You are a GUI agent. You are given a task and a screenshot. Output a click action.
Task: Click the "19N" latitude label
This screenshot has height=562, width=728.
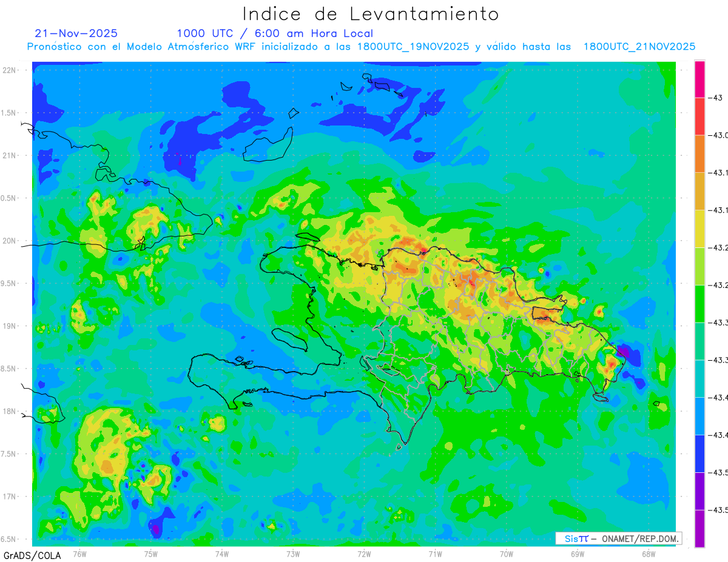tap(10, 326)
